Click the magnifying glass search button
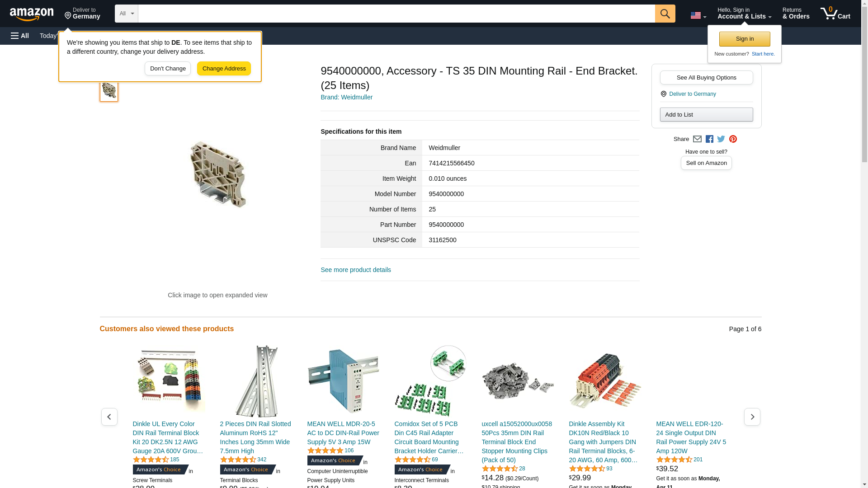 pos(665,14)
